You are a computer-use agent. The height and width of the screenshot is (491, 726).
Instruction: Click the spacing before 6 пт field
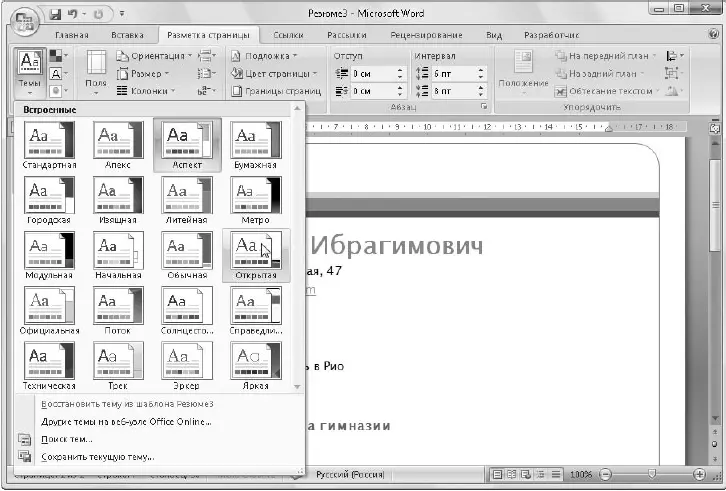[x=454, y=74]
